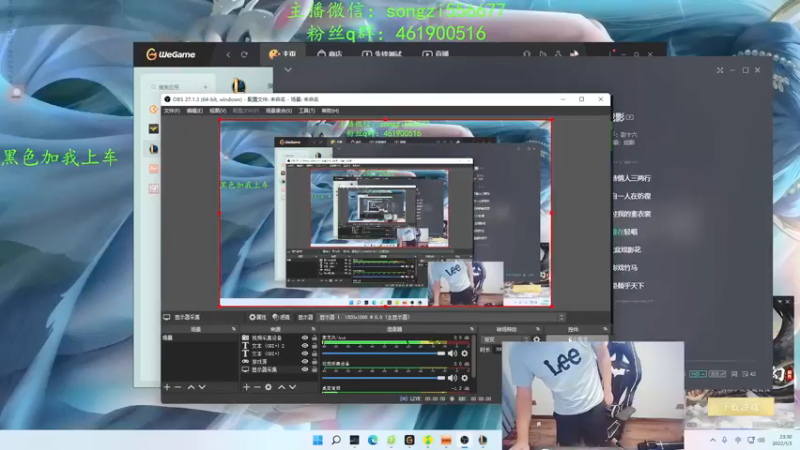Click the WeGame logo

pyautogui.click(x=170, y=54)
